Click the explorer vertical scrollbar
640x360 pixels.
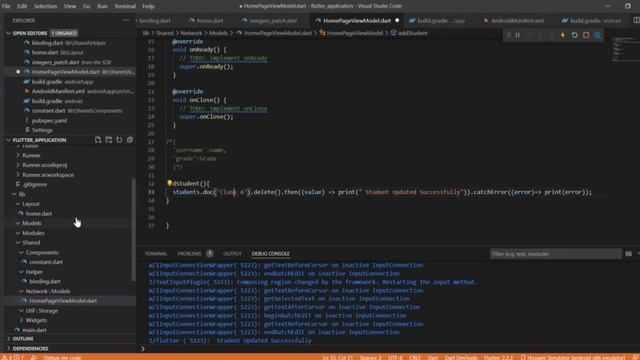coord(133,229)
